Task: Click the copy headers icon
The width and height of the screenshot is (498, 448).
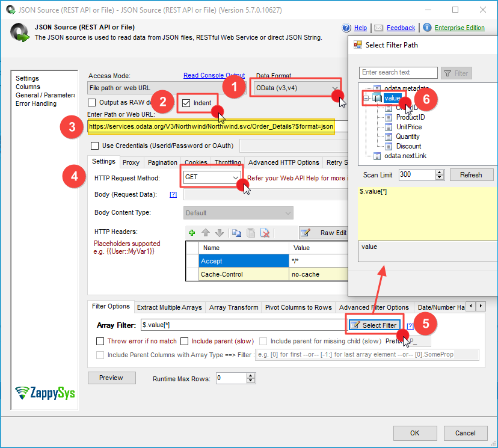Action: click(237, 233)
